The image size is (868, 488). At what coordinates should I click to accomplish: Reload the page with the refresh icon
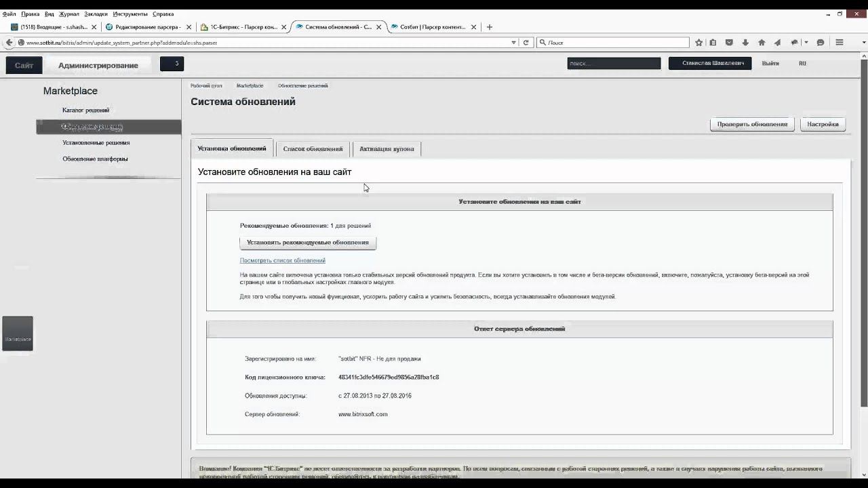coord(526,42)
